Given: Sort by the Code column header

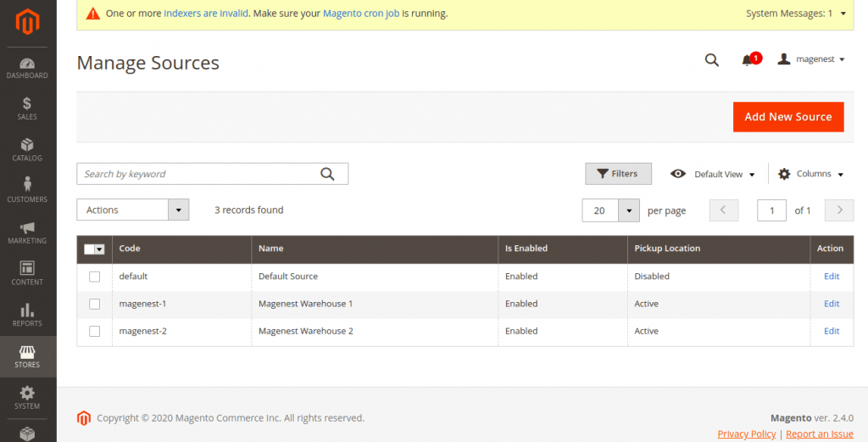Looking at the screenshot, I should pyautogui.click(x=181, y=249).
